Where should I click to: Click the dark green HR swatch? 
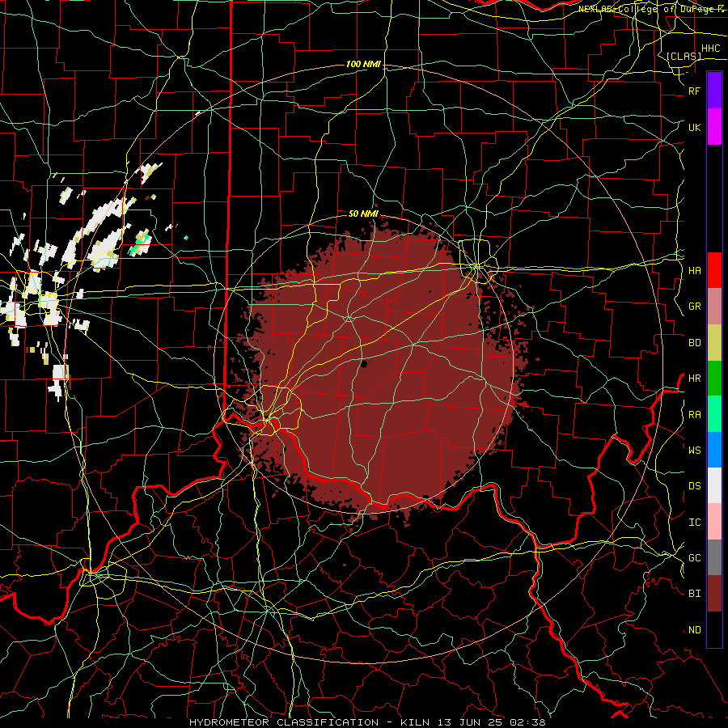714,379
